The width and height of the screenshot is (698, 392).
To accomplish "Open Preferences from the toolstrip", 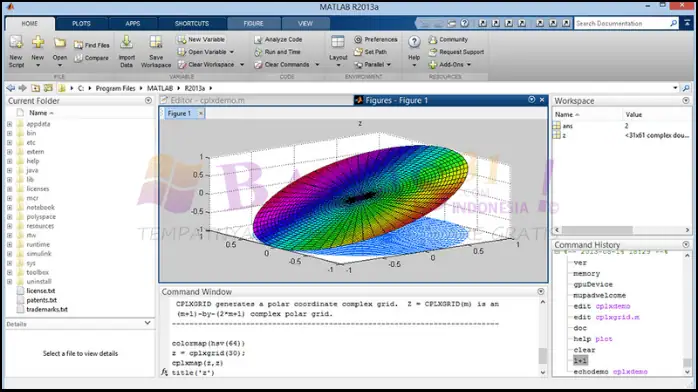I will (x=375, y=39).
